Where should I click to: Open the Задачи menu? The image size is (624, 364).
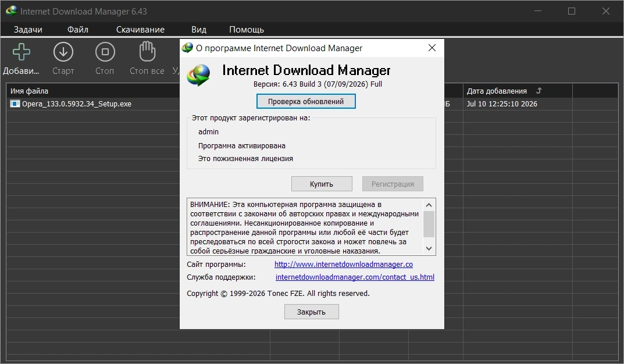pyautogui.click(x=28, y=30)
